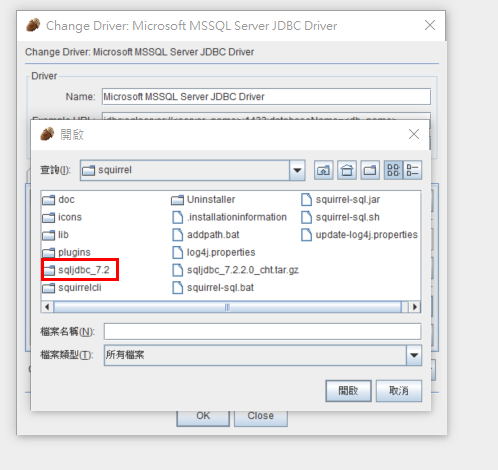
Task: Jump to the home directory
Action: (x=347, y=170)
